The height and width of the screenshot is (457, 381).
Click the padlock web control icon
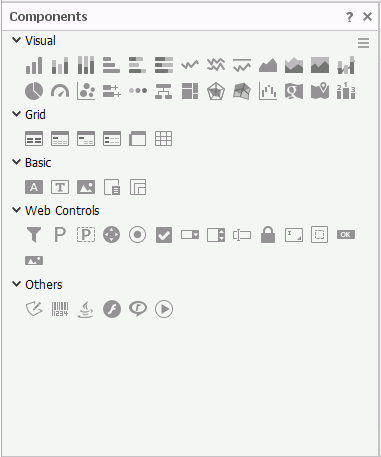pyautogui.click(x=268, y=235)
